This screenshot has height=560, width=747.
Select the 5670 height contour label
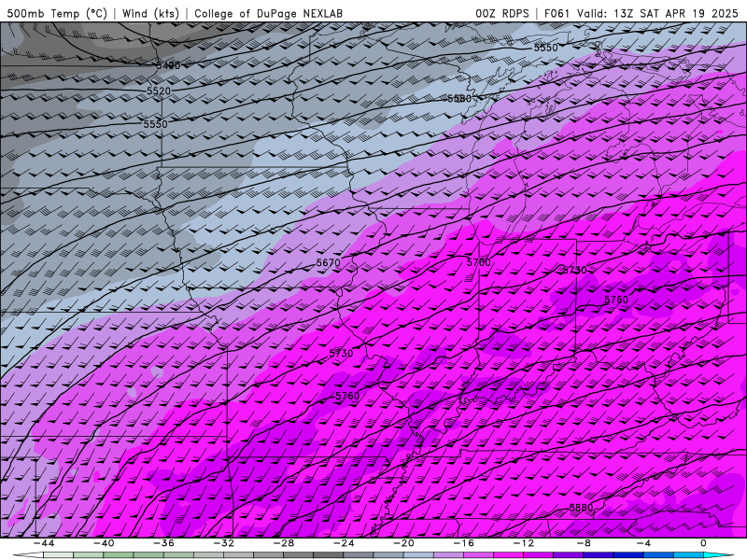coord(329,262)
